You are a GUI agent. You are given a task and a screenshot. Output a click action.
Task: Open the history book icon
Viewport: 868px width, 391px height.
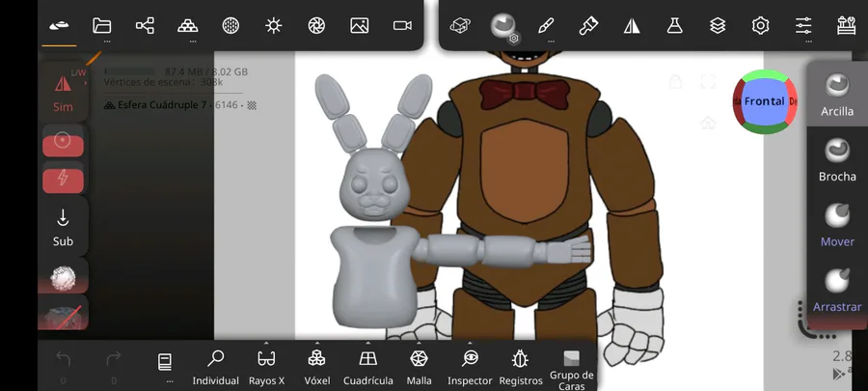pos(164,362)
